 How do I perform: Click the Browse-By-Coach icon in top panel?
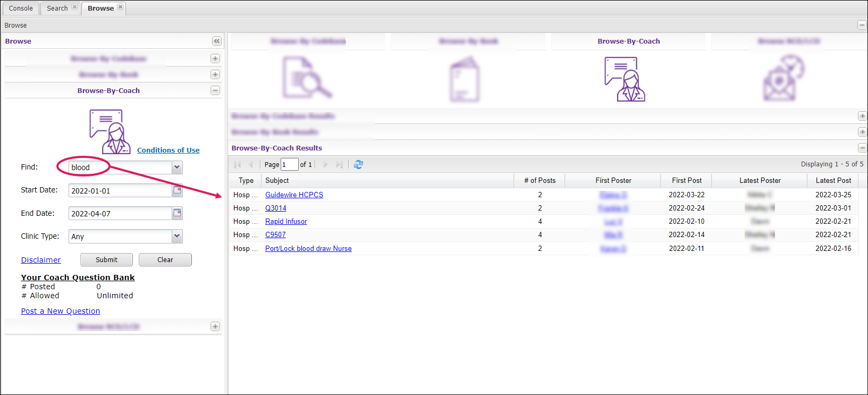click(625, 79)
